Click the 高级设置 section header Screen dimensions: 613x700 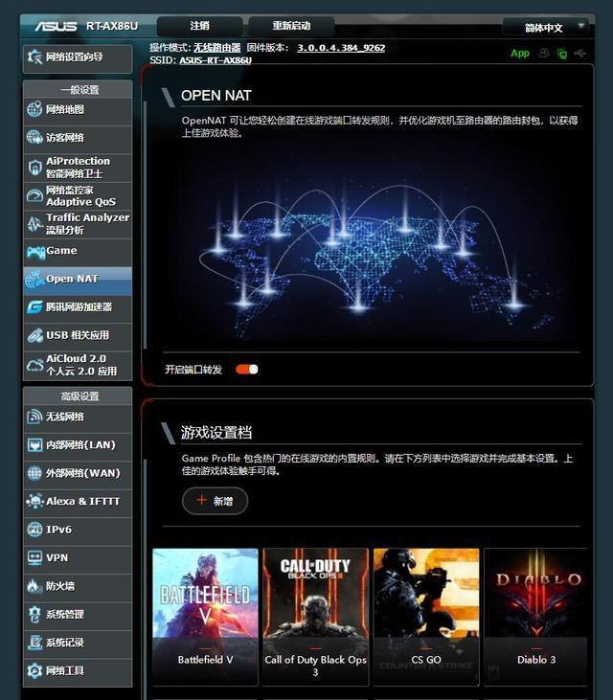78,396
